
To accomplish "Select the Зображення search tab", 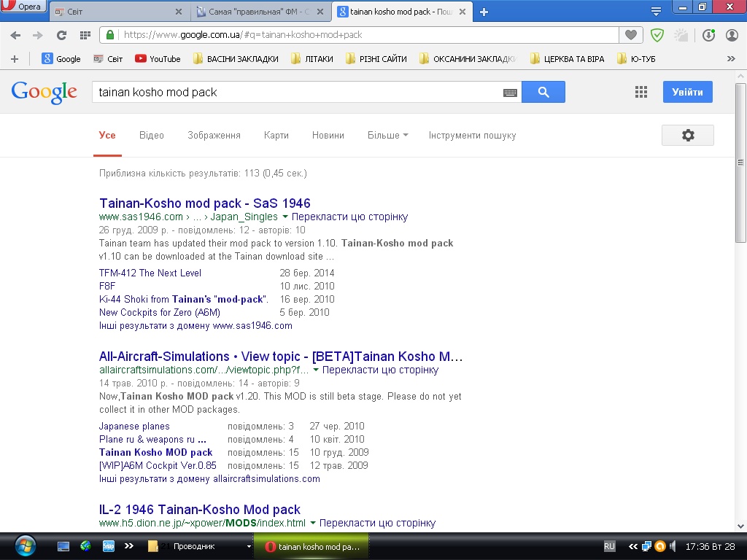I will point(214,135).
